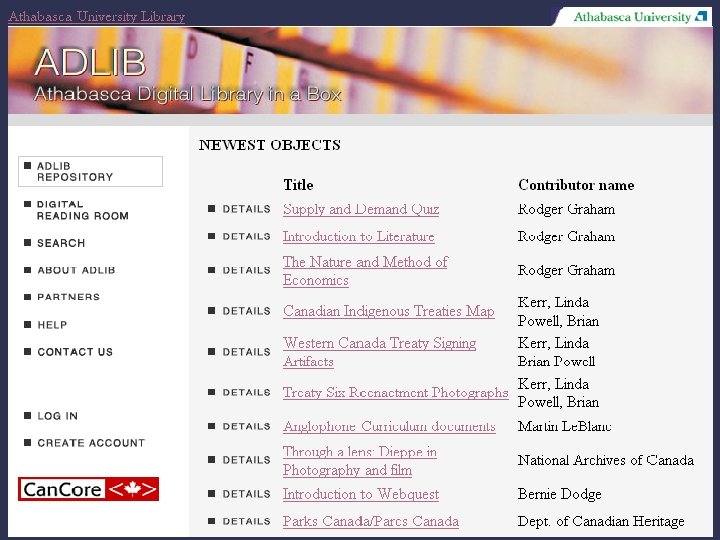
Task: Click the CanCore logo badge
Action: tap(89, 489)
